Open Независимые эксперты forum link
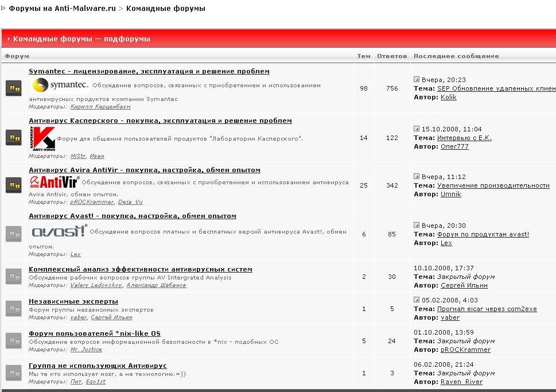This screenshot has width=556, height=392. [x=73, y=301]
